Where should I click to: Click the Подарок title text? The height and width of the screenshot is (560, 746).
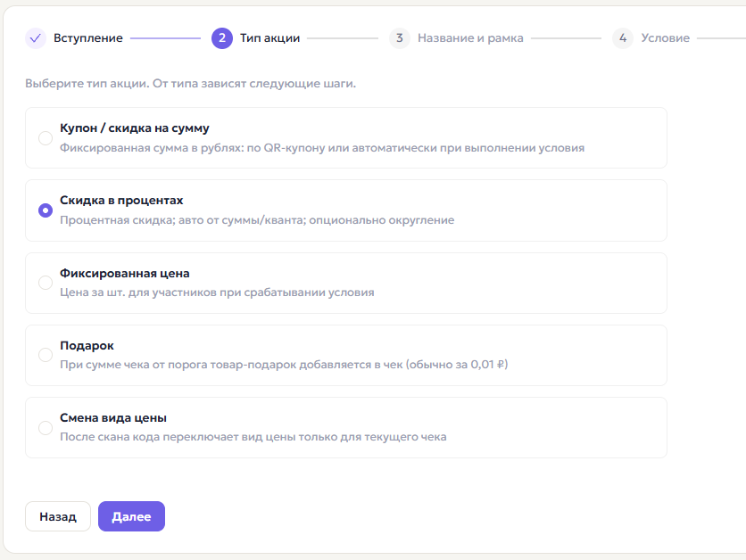tap(87, 346)
